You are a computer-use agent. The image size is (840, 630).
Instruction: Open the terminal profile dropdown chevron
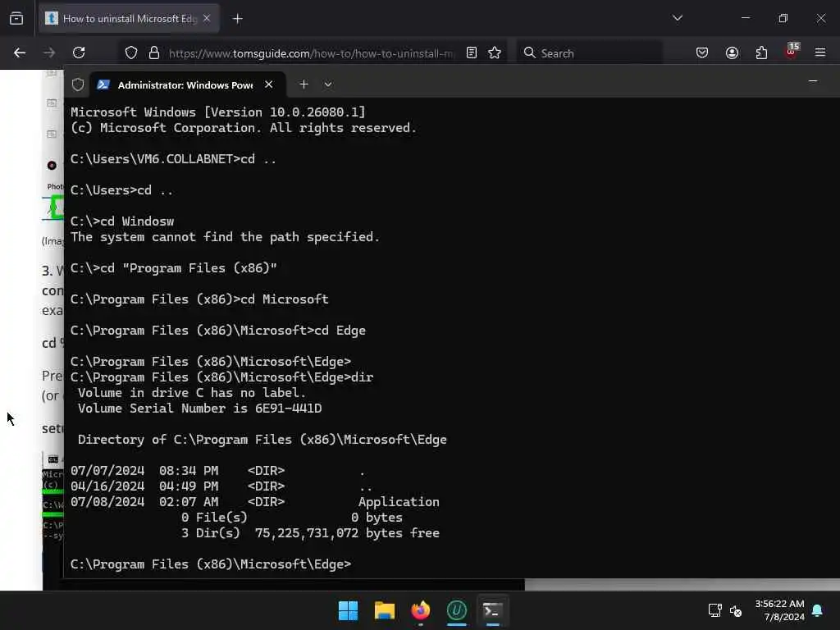click(328, 84)
